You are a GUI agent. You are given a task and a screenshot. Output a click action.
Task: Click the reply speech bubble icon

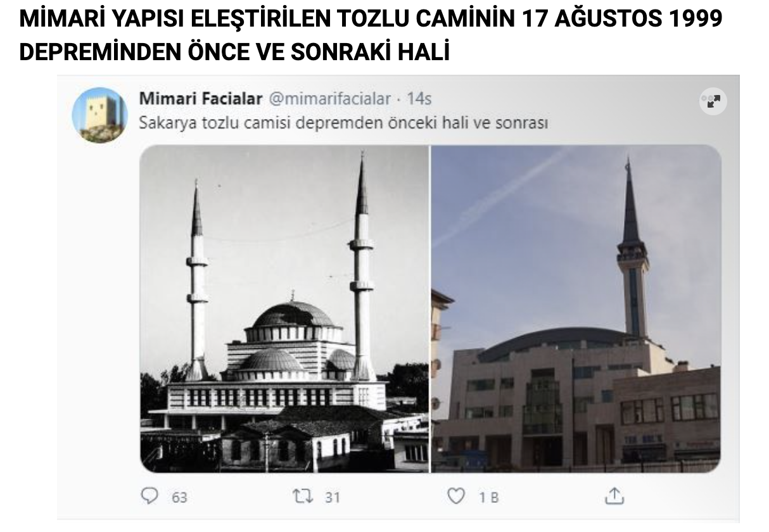click(149, 496)
